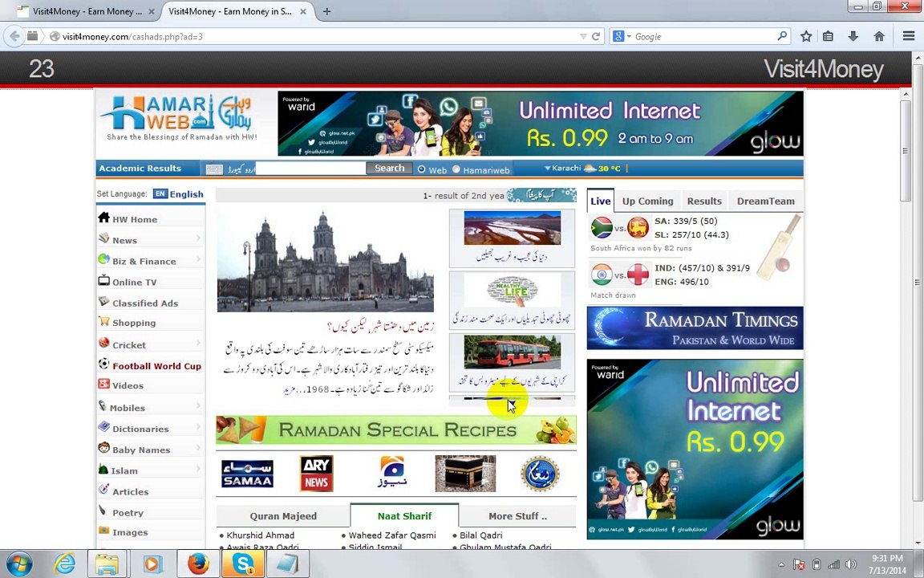Show hidden tray icons arrow
The width and height of the screenshot is (924, 578).
point(781,564)
